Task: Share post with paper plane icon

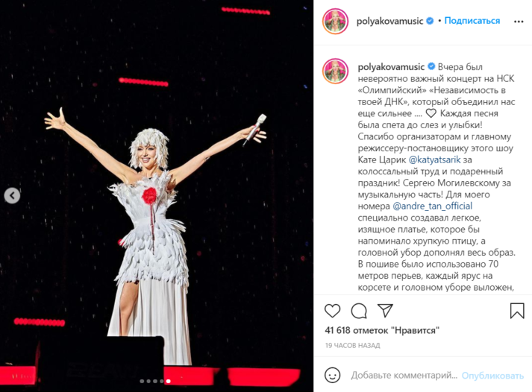Action: [385, 310]
